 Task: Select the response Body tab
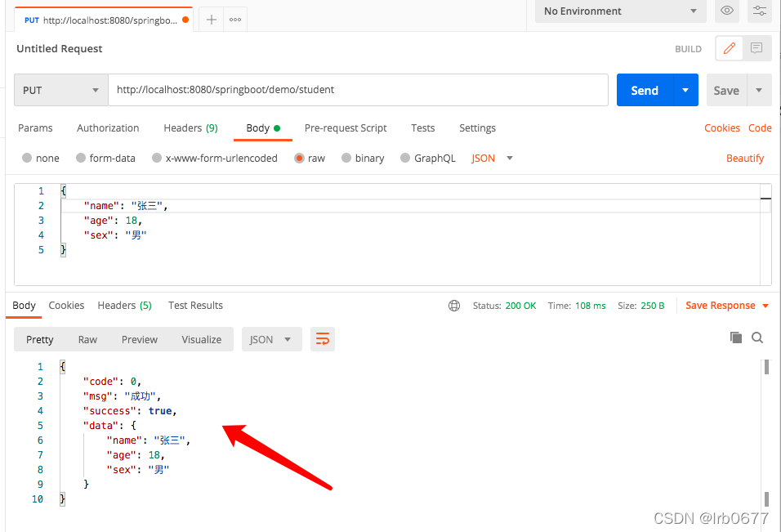(24, 306)
